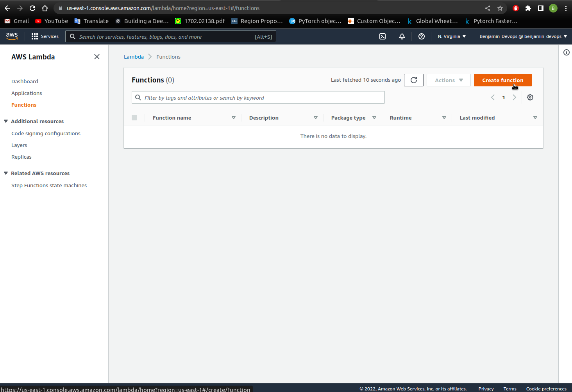Toggle browser side panel icon
Screen dimensions: 572x392
point(541,8)
